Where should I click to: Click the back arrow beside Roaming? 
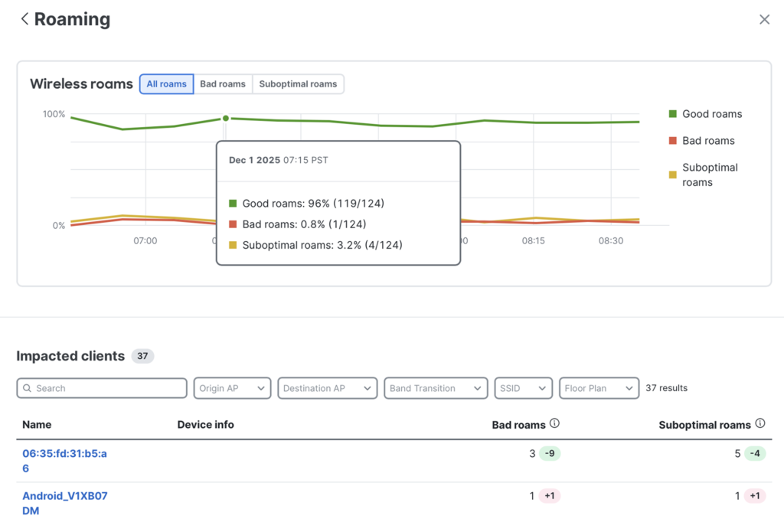click(x=24, y=19)
